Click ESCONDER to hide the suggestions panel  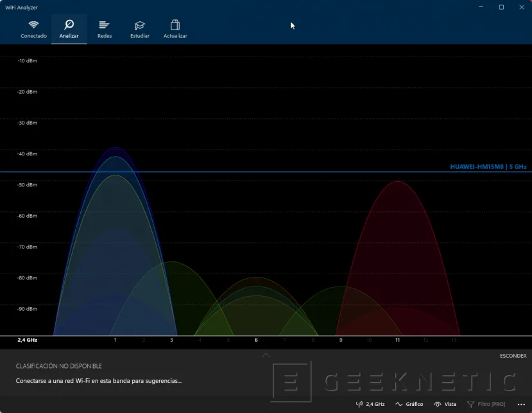click(x=513, y=356)
